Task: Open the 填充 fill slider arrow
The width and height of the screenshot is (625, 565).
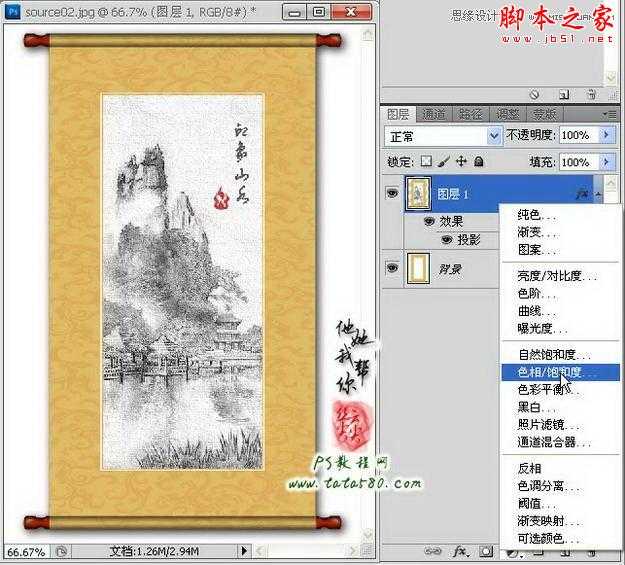Action: click(607, 162)
